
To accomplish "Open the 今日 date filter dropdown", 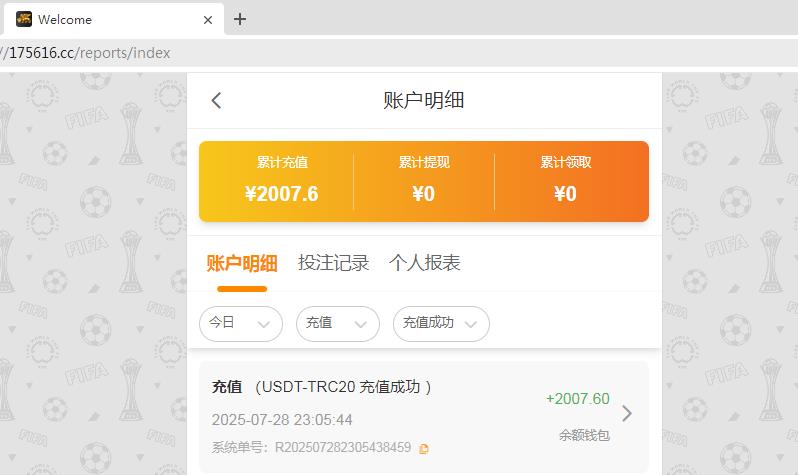I will tap(241, 324).
